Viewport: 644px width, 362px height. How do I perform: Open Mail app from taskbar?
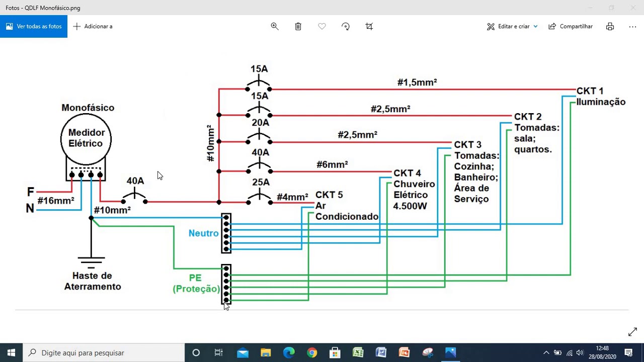tap(243, 352)
